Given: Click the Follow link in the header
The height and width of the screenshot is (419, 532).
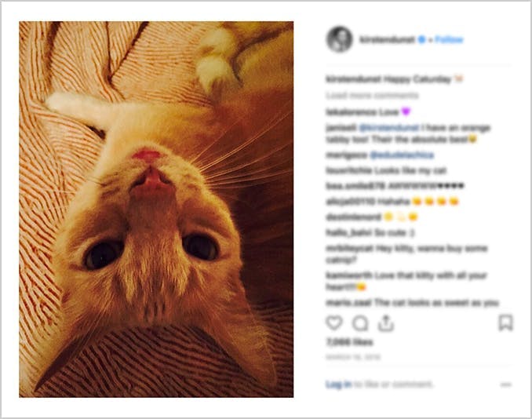Looking at the screenshot, I should 450,39.
